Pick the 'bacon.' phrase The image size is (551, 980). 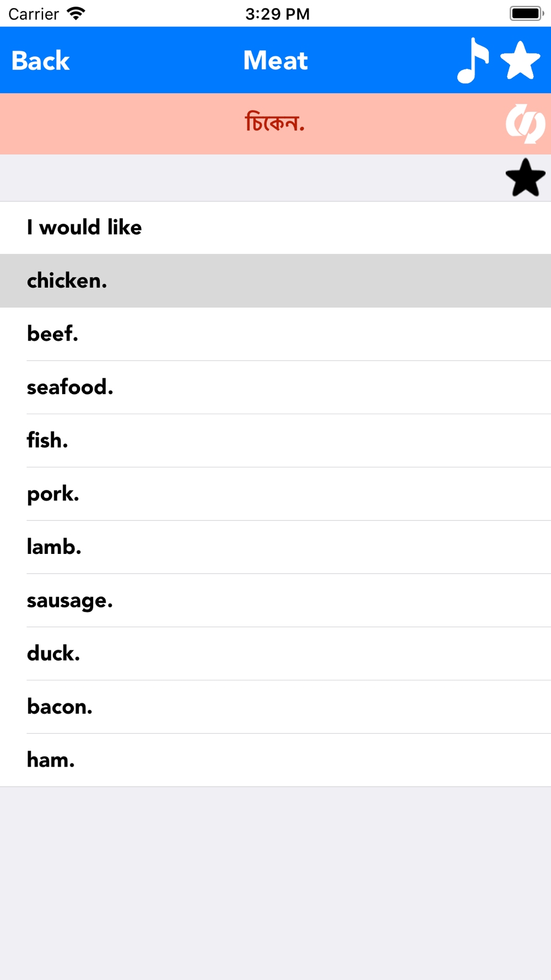(x=275, y=707)
